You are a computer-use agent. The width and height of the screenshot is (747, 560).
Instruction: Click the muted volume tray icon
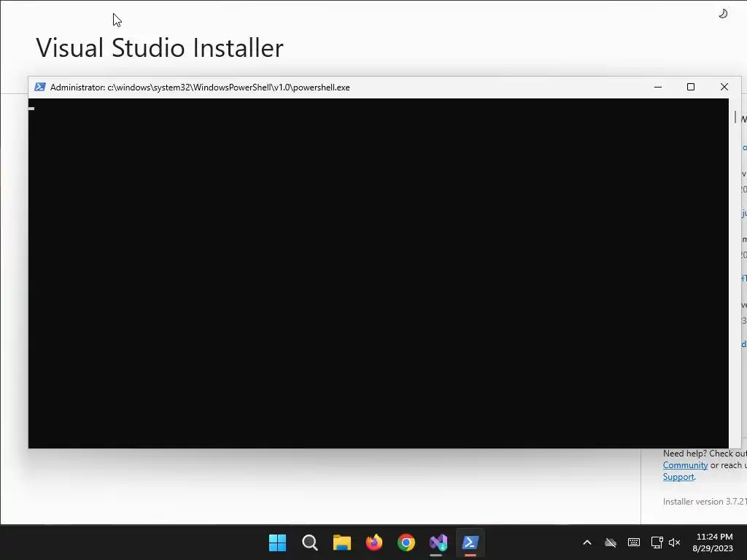coord(675,542)
